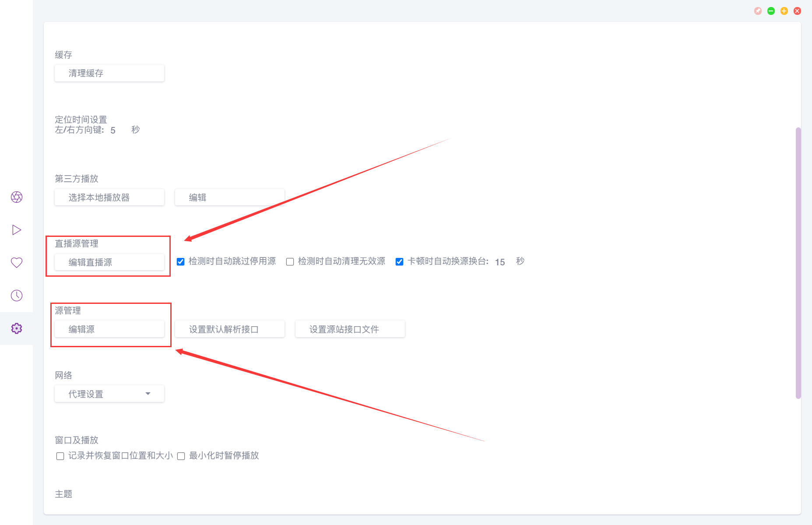This screenshot has height=525, width=812.
Task: Open the live TV aperture icon in sidebar
Action: click(16, 197)
